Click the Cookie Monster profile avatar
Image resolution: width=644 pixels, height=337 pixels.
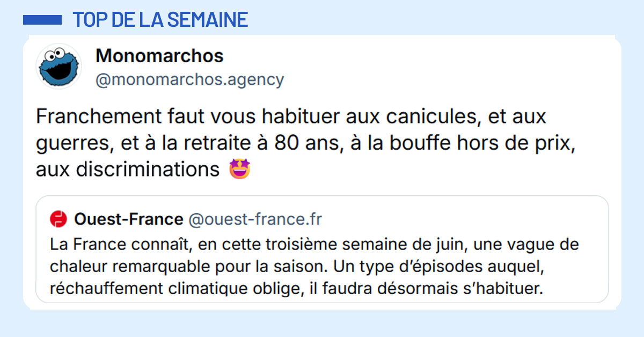pyautogui.click(x=58, y=67)
